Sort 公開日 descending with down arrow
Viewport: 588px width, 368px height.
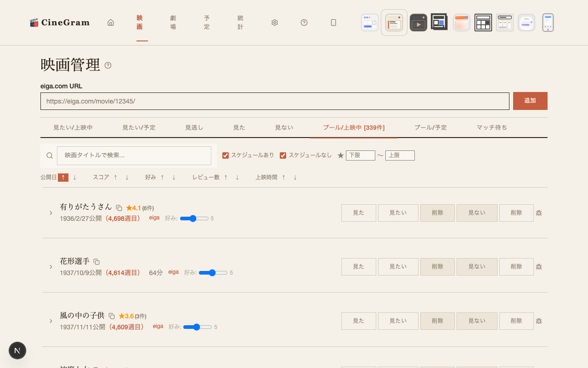[x=74, y=178]
